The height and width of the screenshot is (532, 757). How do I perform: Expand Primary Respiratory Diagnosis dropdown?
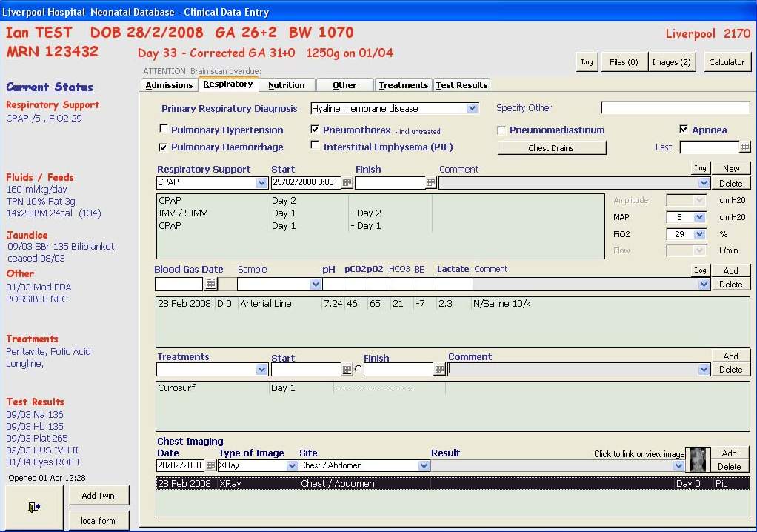click(472, 109)
